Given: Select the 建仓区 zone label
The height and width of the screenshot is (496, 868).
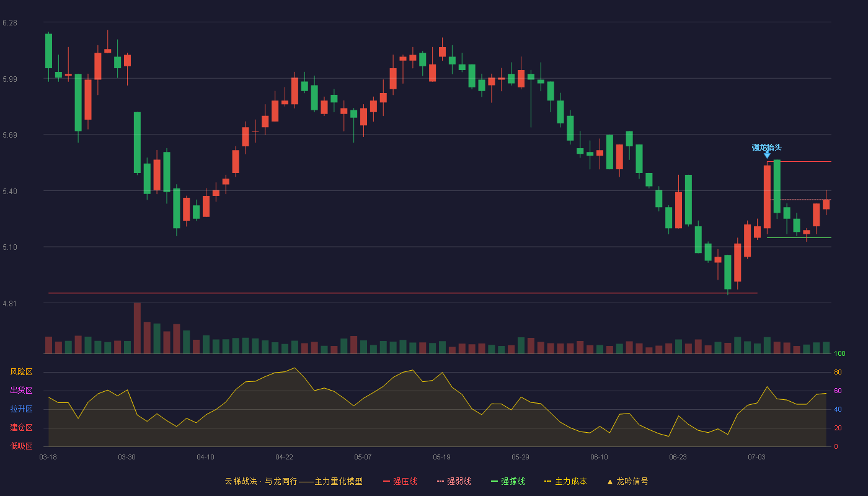Looking at the screenshot, I should click(21, 428).
